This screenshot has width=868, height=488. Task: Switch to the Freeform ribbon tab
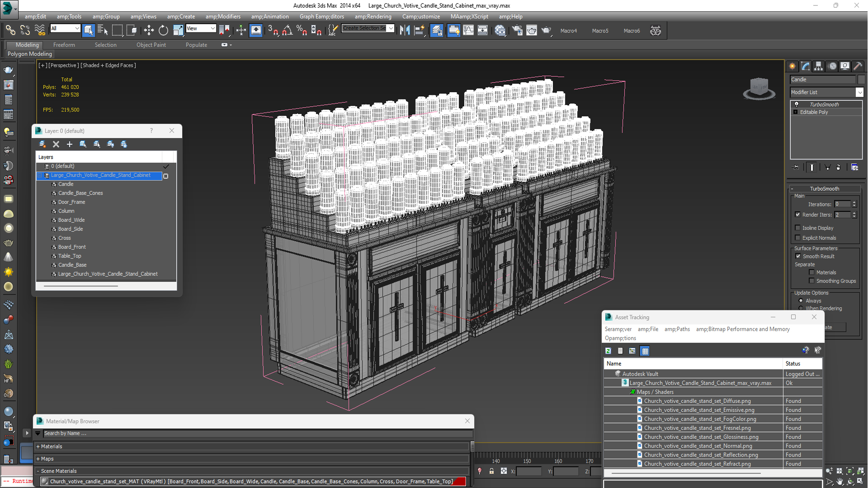[64, 45]
